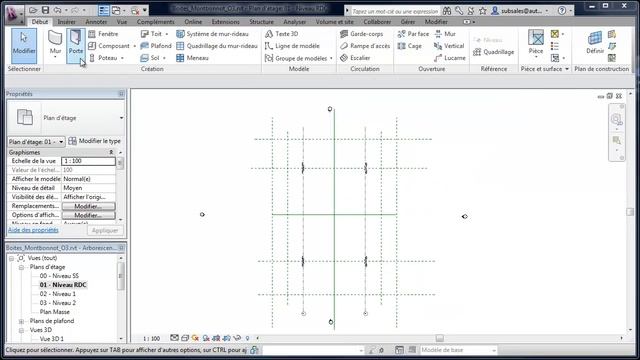Select the Vue 3D 1 view
This screenshot has height=360, width=640.
tap(51, 339)
